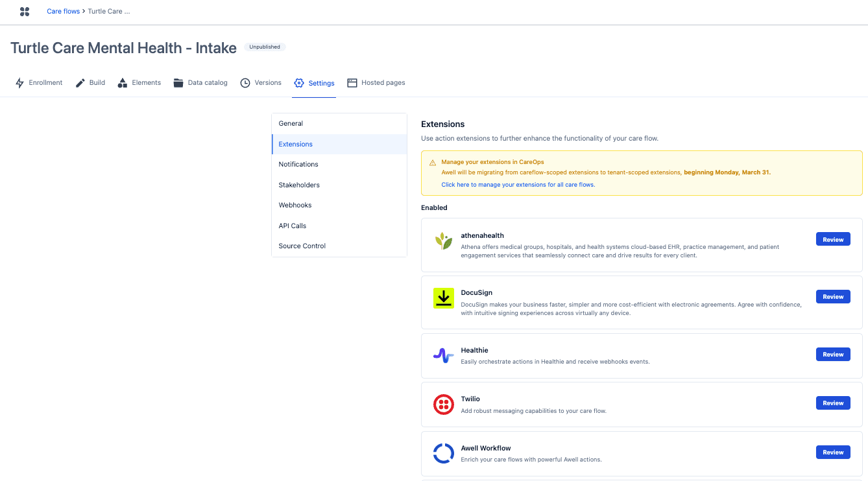The image size is (868, 481).
Task: Switch to the Hosted pages tab
Action: (376, 83)
